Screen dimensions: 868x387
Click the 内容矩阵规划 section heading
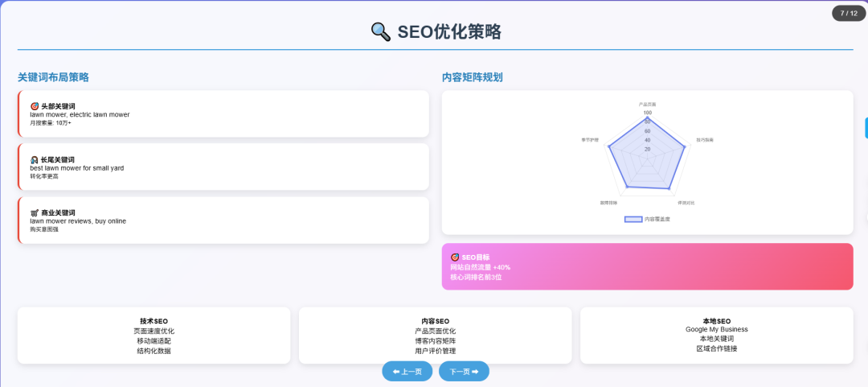(x=473, y=77)
